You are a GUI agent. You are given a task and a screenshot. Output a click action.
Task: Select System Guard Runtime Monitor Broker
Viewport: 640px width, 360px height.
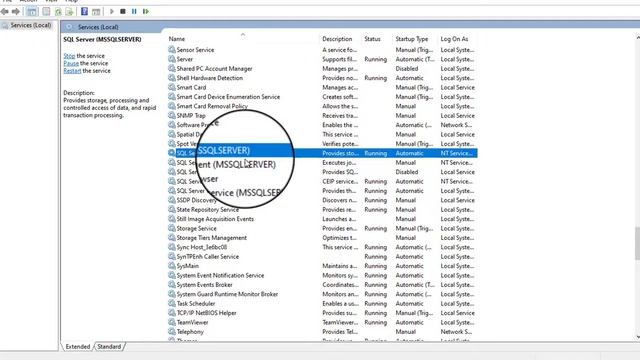[322, 294]
